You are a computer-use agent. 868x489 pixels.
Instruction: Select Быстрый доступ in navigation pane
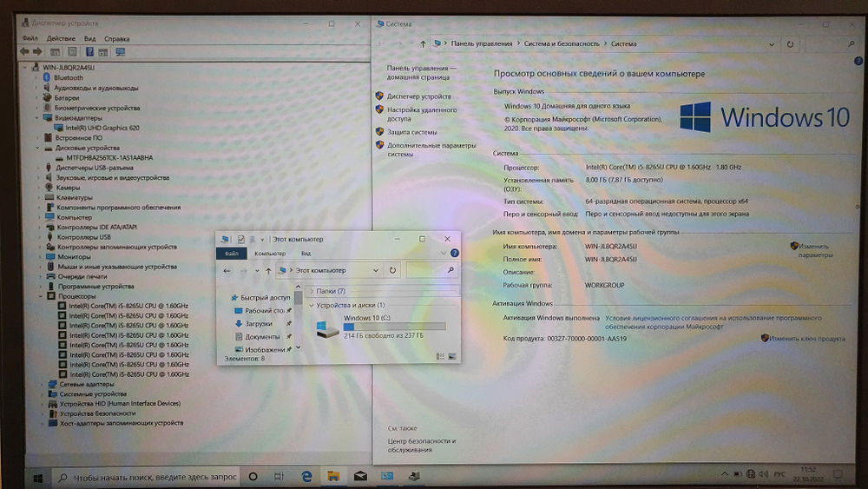265,297
